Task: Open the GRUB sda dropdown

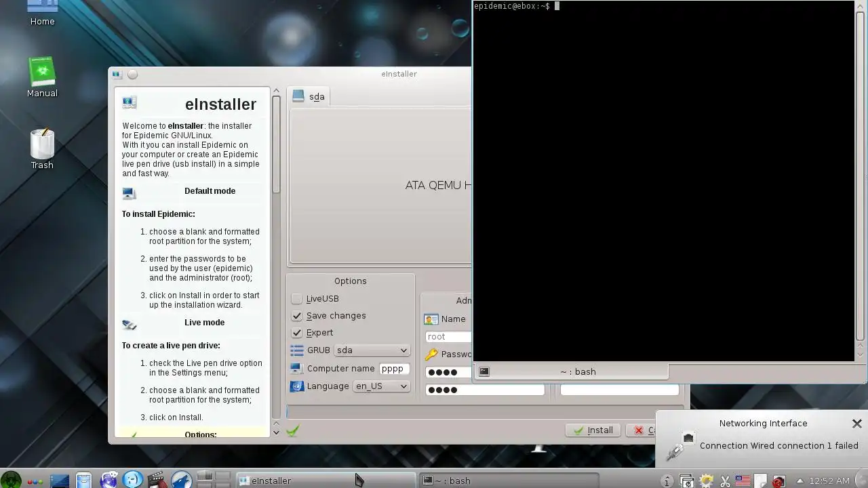Action: point(372,350)
